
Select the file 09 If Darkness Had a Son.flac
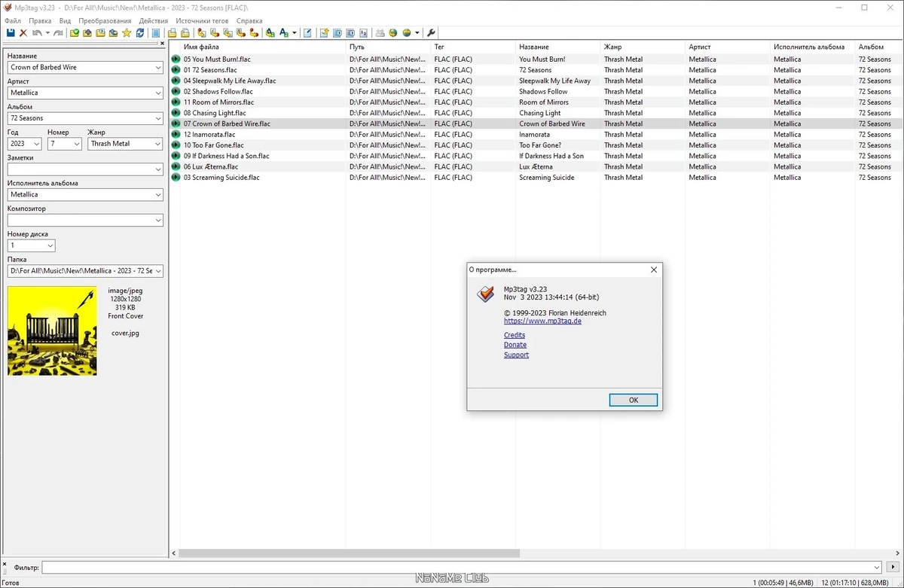point(226,156)
